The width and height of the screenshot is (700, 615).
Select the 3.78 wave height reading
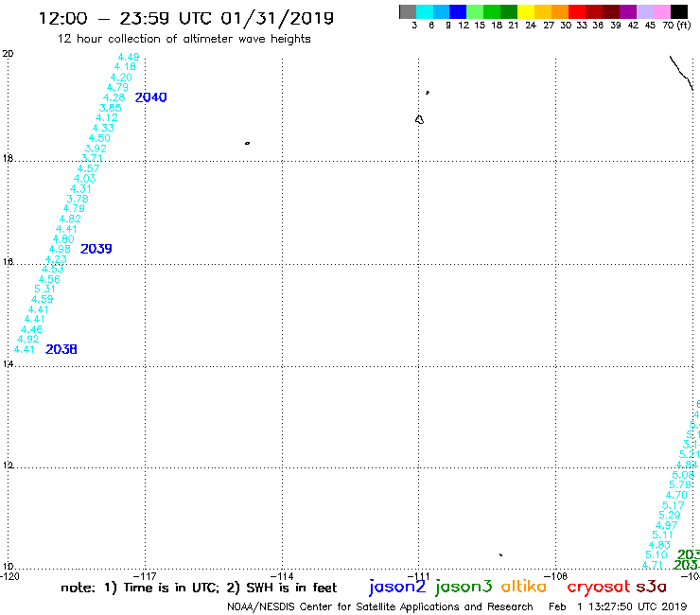(x=78, y=199)
